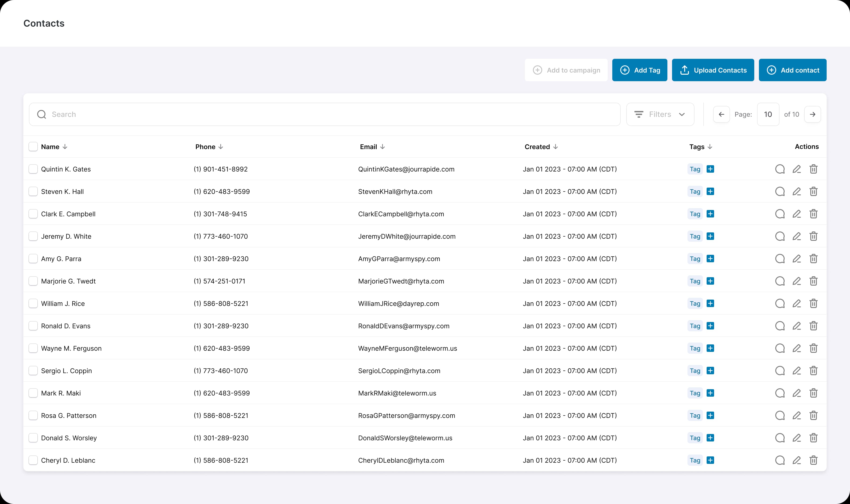Open chat for William J. Rice

[780, 304]
